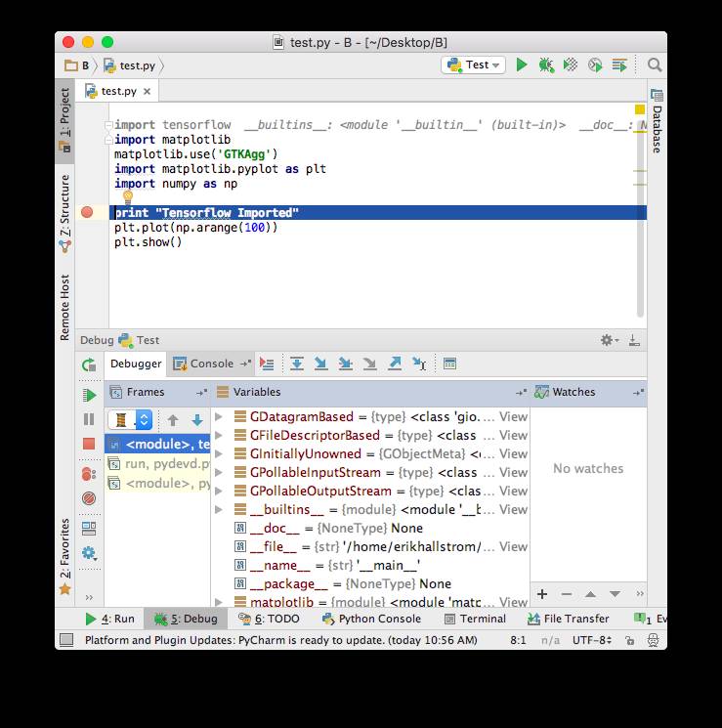
Task: Remove selected watch with minus
Action: click(567, 594)
